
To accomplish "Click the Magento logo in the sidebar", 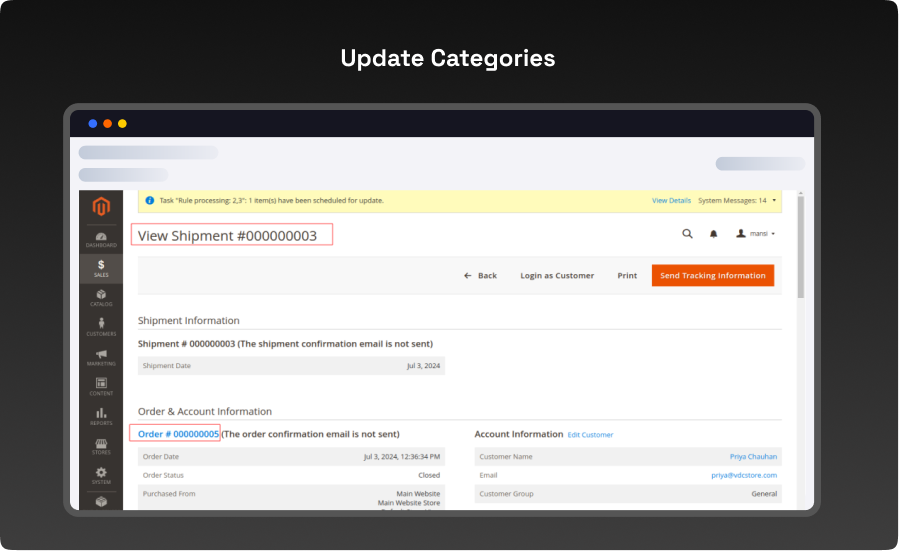I will point(100,208).
